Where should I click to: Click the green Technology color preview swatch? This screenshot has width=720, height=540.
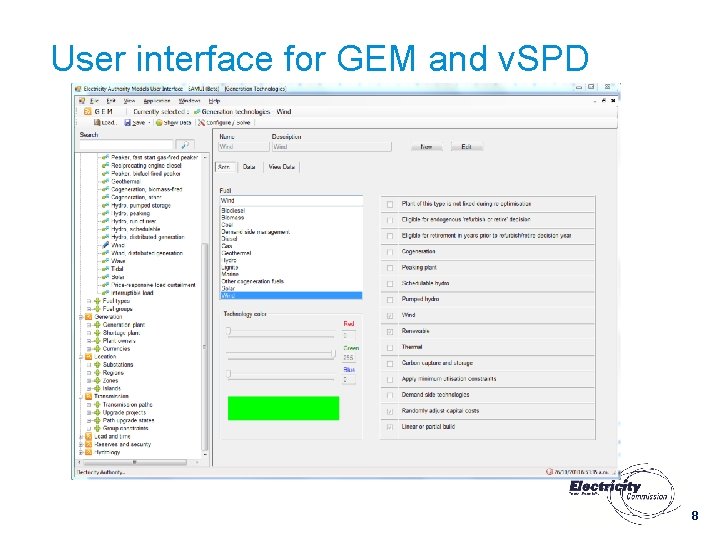pos(283,408)
